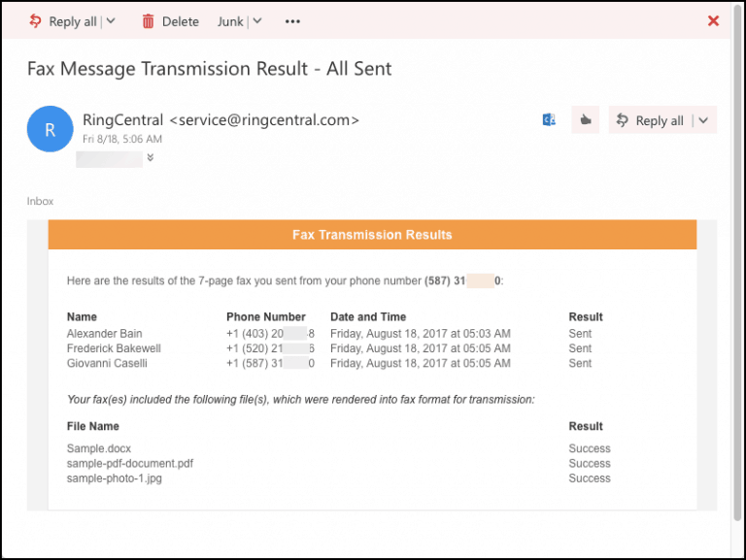
Task: Like the message with the thumbs-up icon
Action: coord(585,120)
